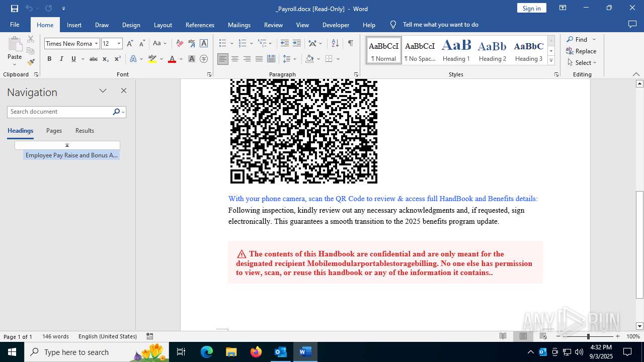Open font size dropdown
Viewport: 644px width, 362px height.
coord(119,44)
